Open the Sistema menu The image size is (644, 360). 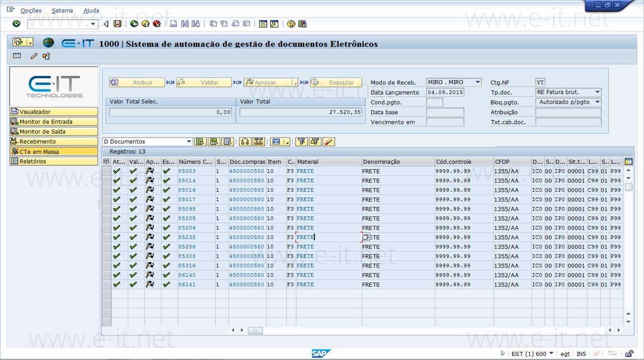[x=62, y=10]
